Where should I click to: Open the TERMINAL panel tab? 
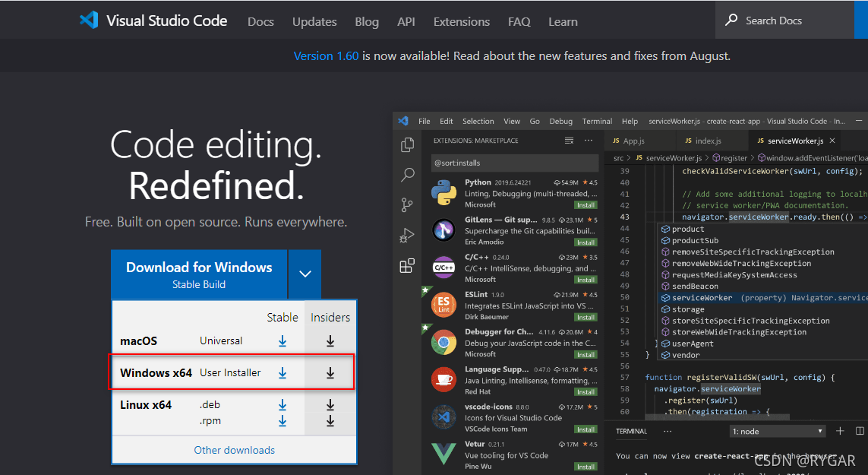pos(631,431)
